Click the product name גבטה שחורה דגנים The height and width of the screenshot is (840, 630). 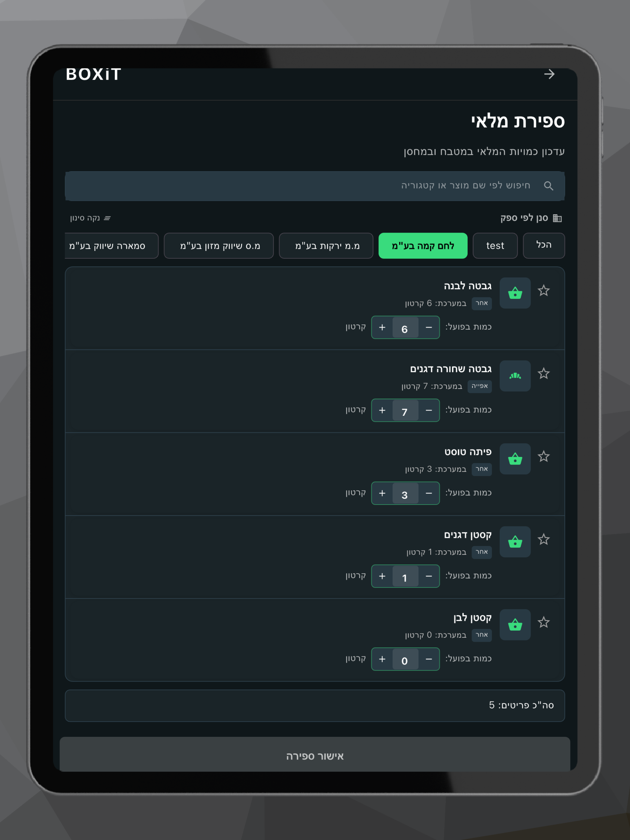[x=451, y=369]
